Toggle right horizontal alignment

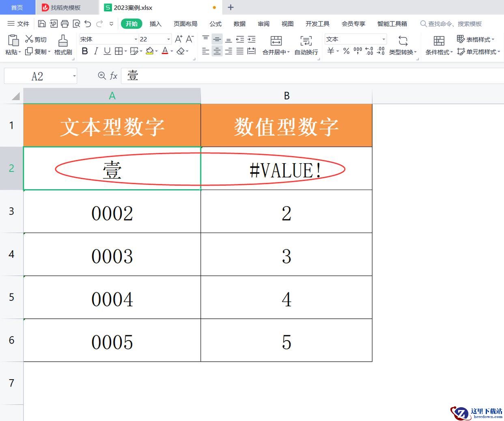pos(228,51)
